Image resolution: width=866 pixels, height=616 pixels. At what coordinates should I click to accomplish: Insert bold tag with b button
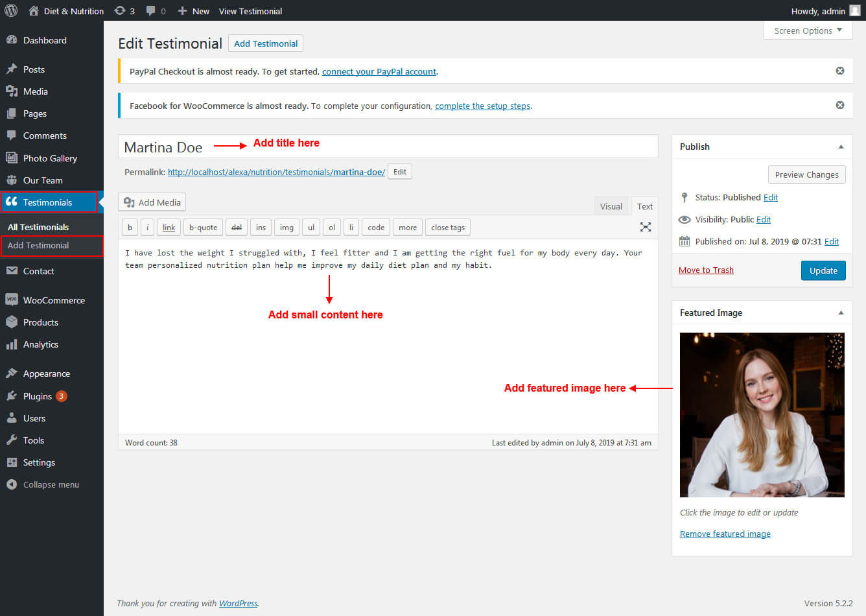(x=130, y=228)
